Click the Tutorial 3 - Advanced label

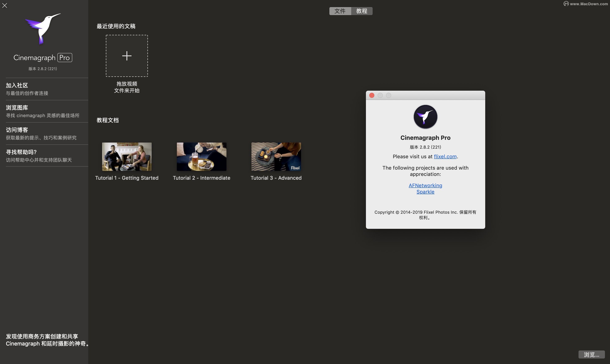[x=276, y=178]
